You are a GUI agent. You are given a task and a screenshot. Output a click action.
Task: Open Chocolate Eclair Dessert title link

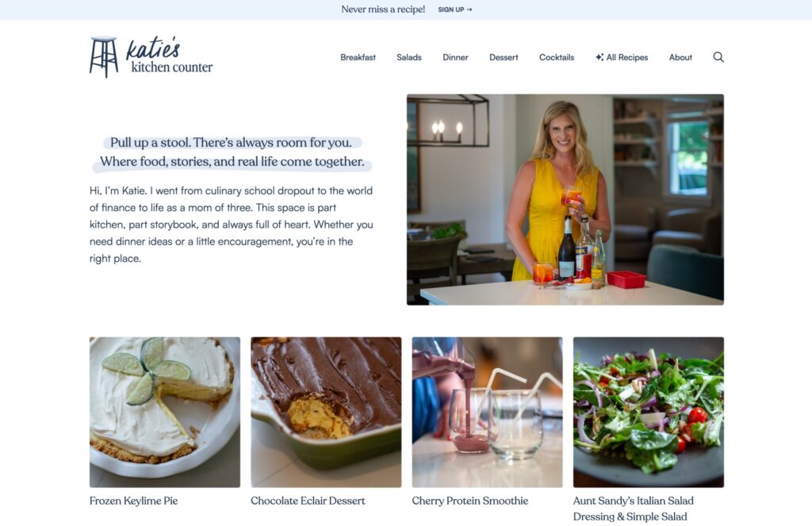click(308, 501)
